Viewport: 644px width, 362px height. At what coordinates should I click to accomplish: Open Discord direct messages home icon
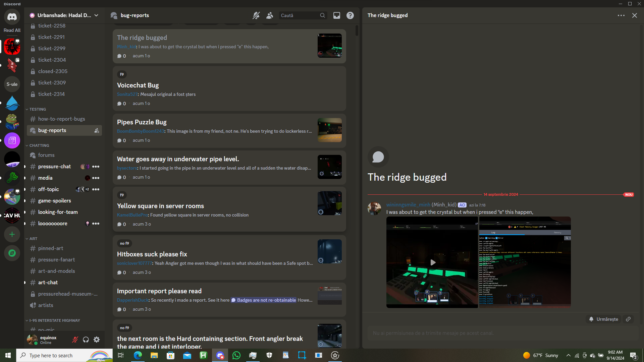[x=12, y=17]
